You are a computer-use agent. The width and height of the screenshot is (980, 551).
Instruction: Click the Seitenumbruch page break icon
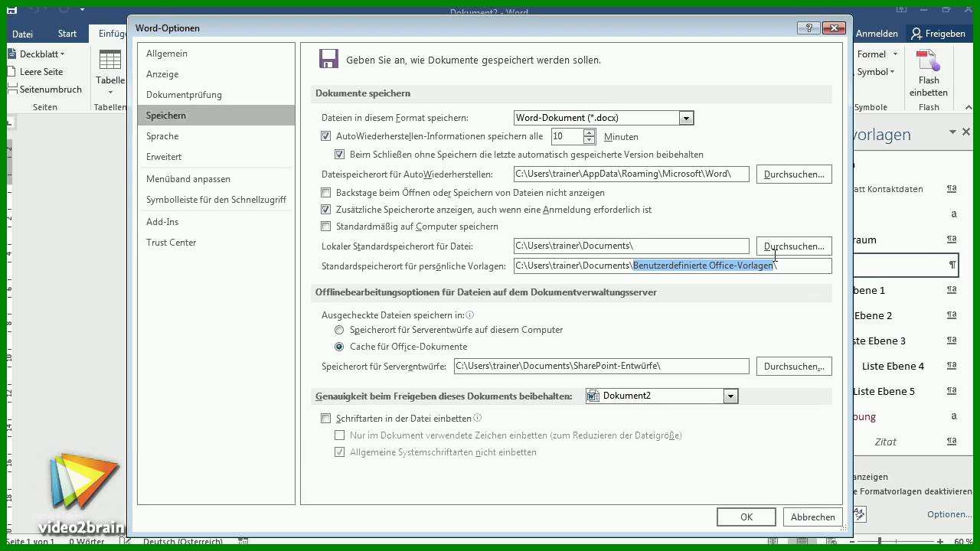point(12,89)
